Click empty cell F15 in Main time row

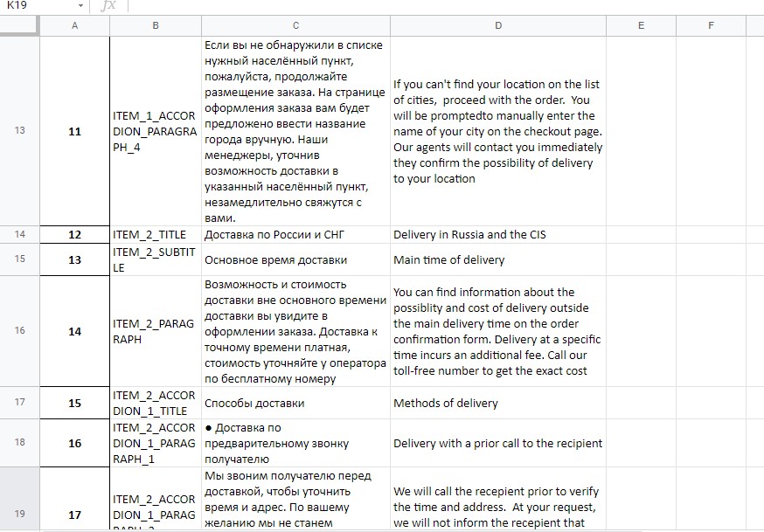click(711, 259)
